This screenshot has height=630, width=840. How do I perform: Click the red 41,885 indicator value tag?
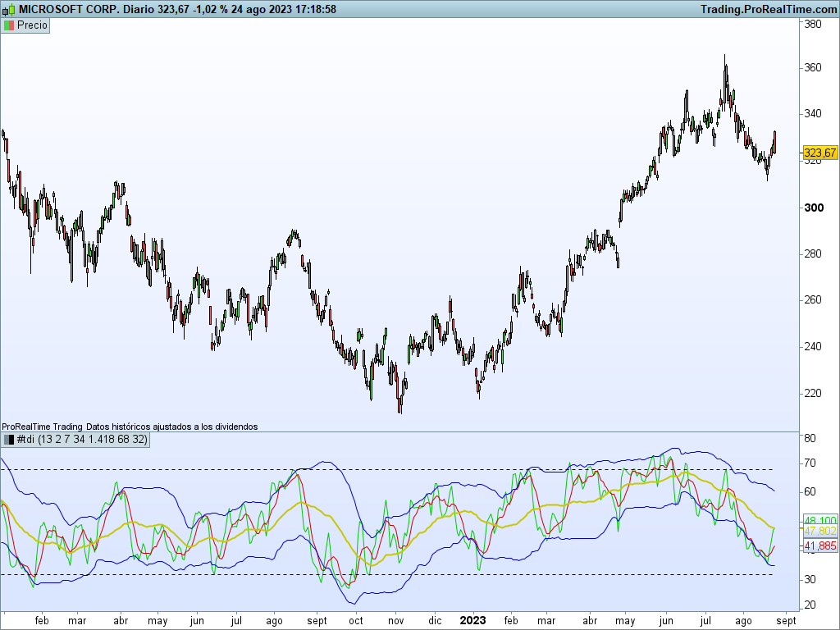click(x=819, y=546)
